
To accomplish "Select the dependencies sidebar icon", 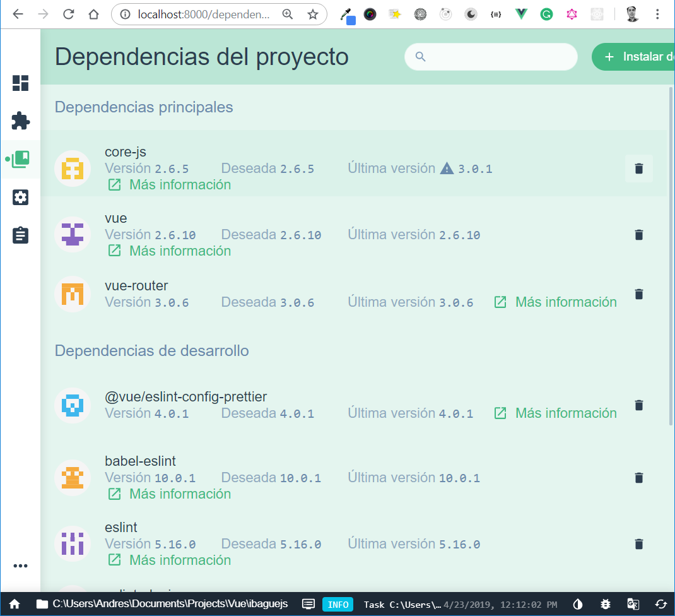I will coord(20,159).
